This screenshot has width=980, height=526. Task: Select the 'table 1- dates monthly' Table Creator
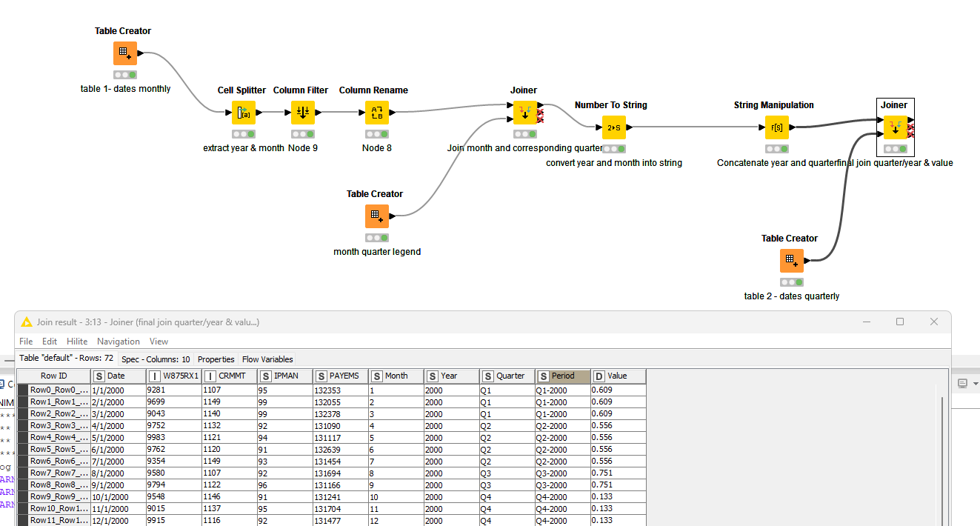tap(124, 53)
